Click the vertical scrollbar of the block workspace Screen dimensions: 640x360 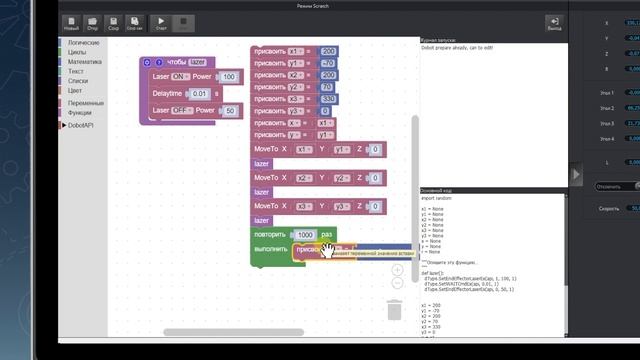[x=415, y=199]
